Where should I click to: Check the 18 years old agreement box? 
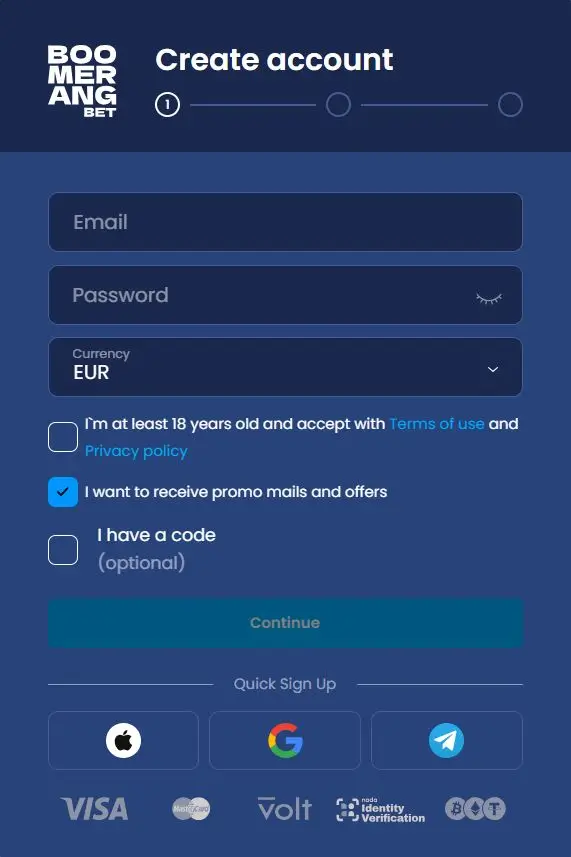click(x=63, y=437)
